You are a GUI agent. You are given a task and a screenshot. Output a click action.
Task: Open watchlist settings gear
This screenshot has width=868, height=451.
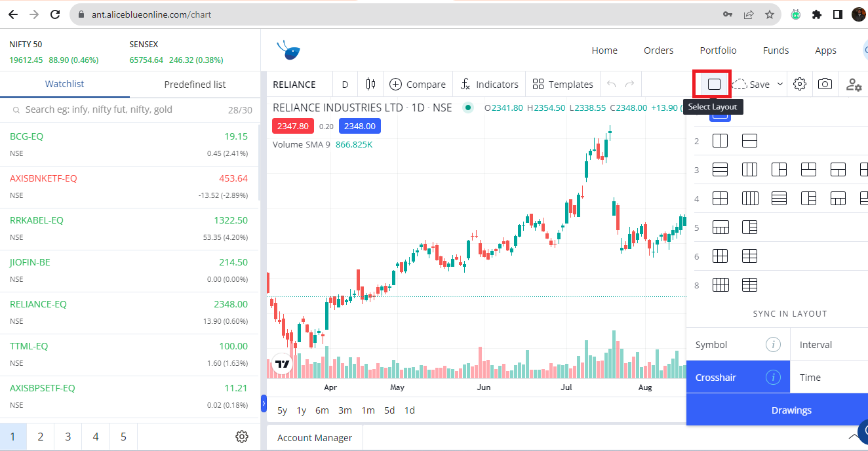tap(242, 437)
